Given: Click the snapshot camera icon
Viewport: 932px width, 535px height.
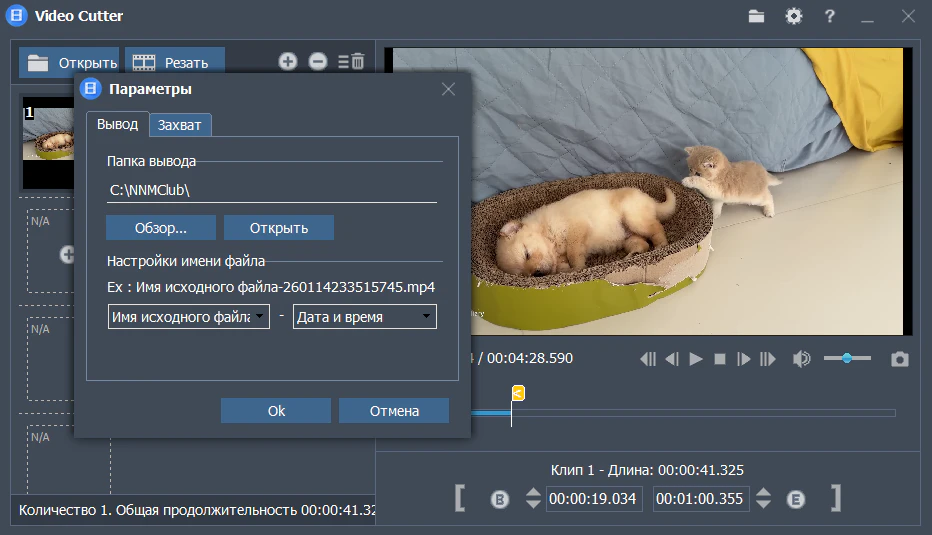Looking at the screenshot, I should [900, 359].
